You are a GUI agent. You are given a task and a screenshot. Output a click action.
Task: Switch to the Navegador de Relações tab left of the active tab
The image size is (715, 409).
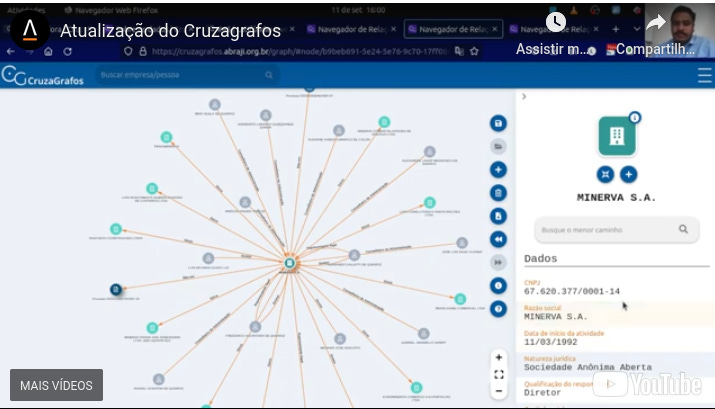[352, 29]
